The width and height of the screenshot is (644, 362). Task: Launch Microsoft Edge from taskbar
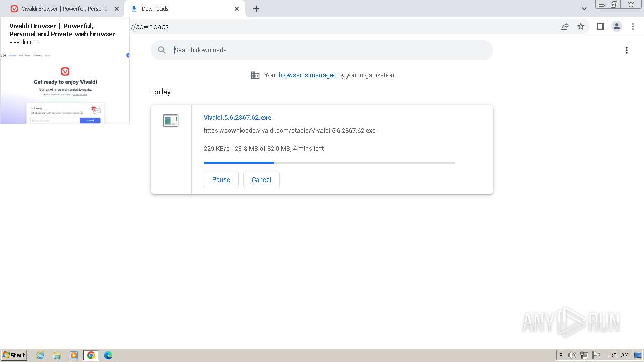click(x=108, y=355)
